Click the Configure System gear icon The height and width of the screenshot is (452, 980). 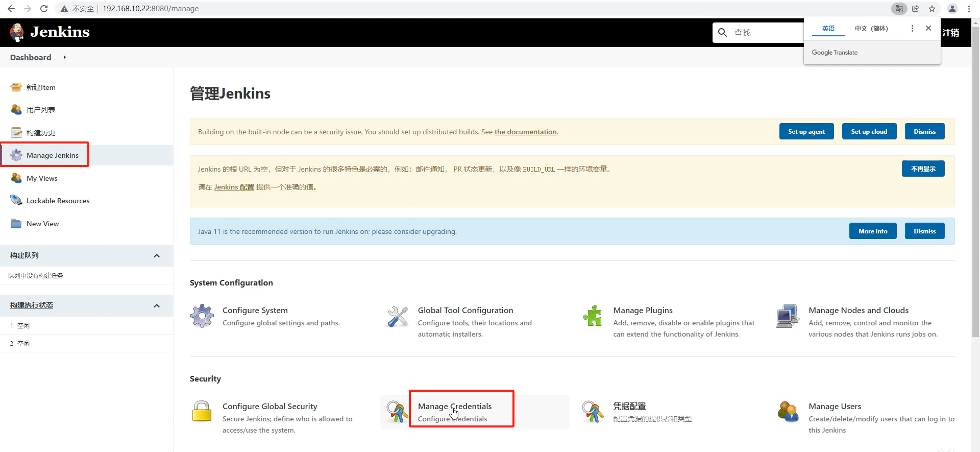click(202, 316)
